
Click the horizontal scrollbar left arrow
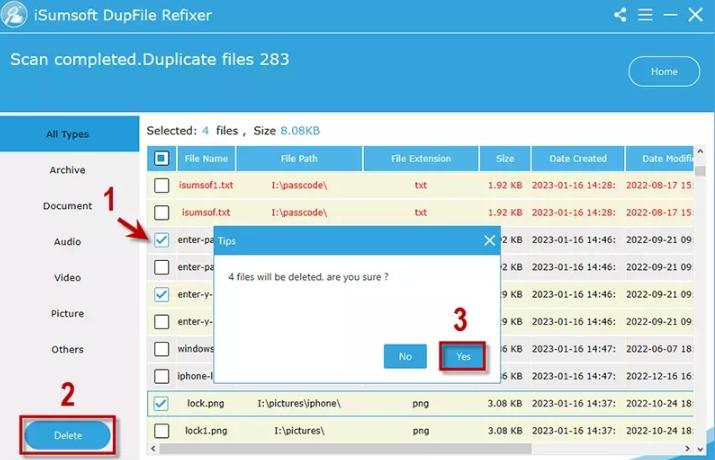(153, 449)
